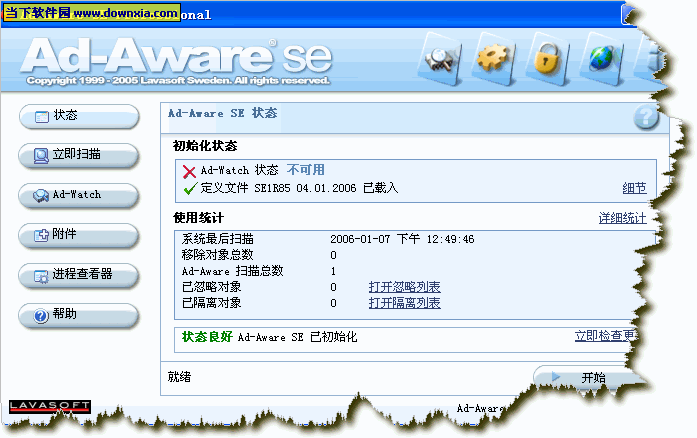Image resolution: width=697 pixels, height=438 pixels.
Task: Open 帮助 from the sidebar
Action: 79,315
